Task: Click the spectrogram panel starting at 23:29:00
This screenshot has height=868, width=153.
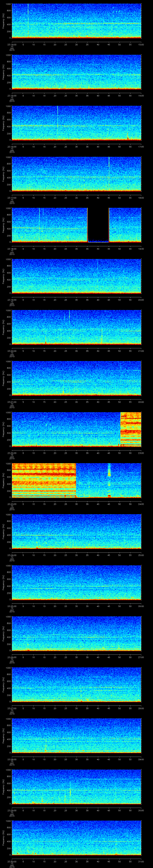Action: tap(76, 787)
